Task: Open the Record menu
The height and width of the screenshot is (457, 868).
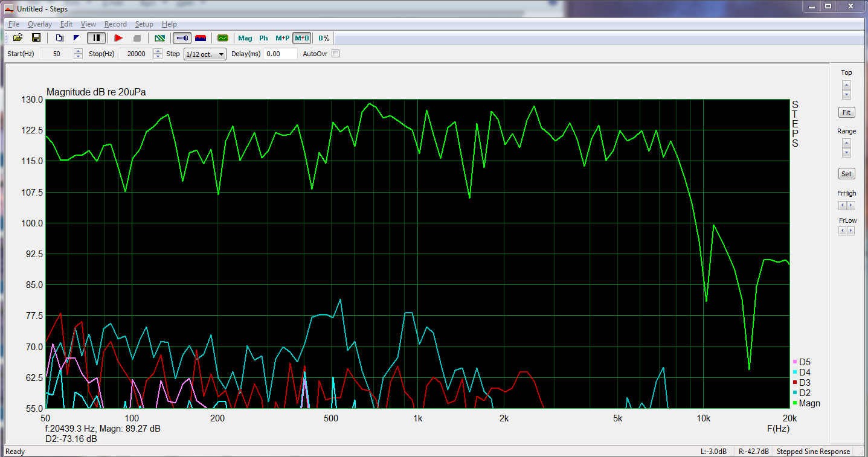Action: click(x=115, y=24)
